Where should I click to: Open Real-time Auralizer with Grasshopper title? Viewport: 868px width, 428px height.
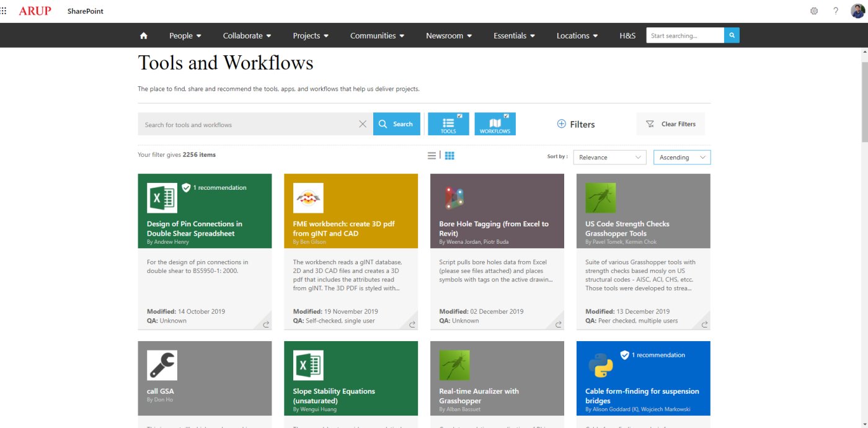pyautogui.click(x=479, y=396)
